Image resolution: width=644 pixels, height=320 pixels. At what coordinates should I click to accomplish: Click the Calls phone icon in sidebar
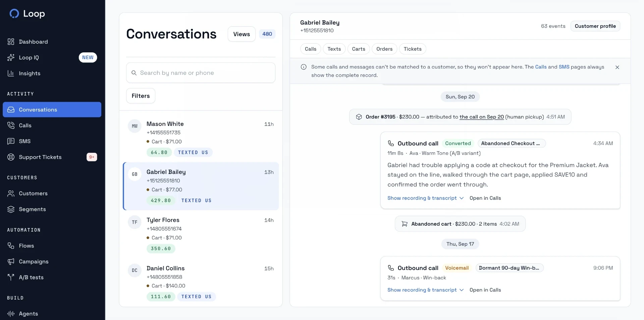(x=11, y=125)
